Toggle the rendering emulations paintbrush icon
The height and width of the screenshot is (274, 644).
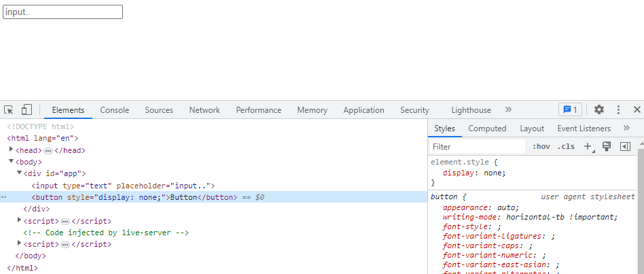click(607, 147)
